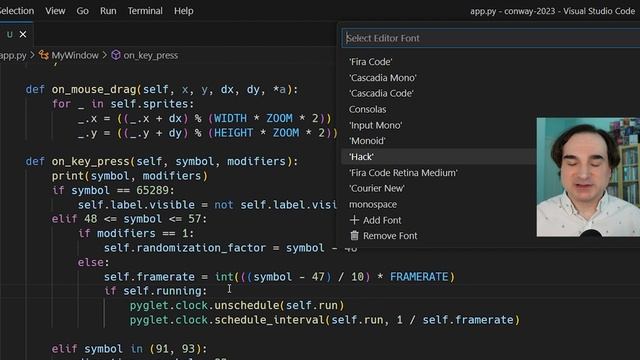
Task: Open the View menu
Action: [x=55, y=11]
